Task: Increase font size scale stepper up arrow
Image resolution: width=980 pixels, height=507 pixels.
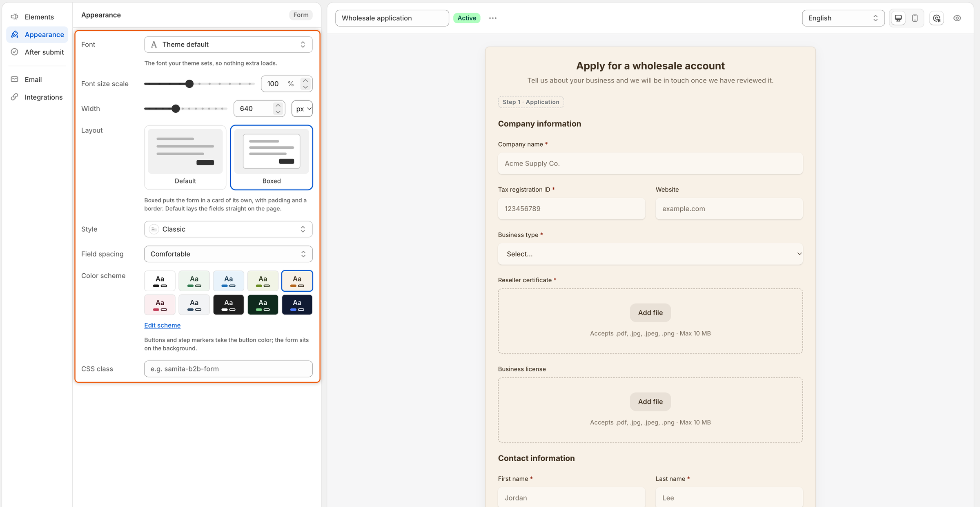Action: [305, 80]
